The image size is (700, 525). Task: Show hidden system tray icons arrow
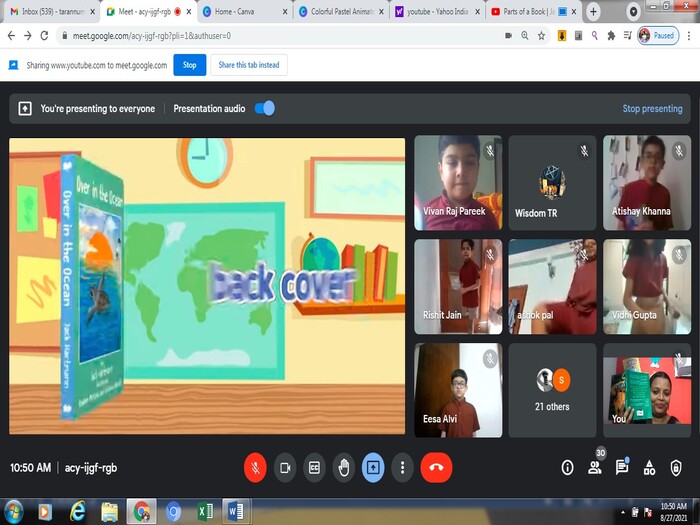(x=623, y=512)
